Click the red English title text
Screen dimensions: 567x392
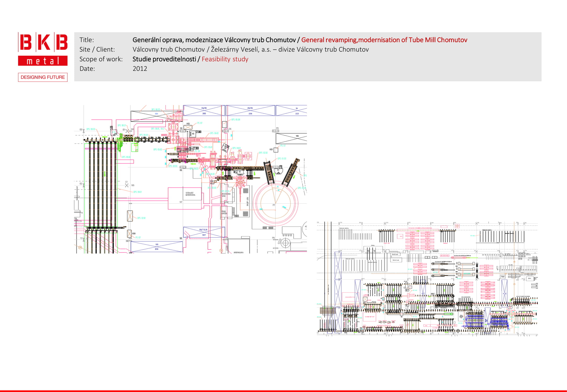[384, 40]
